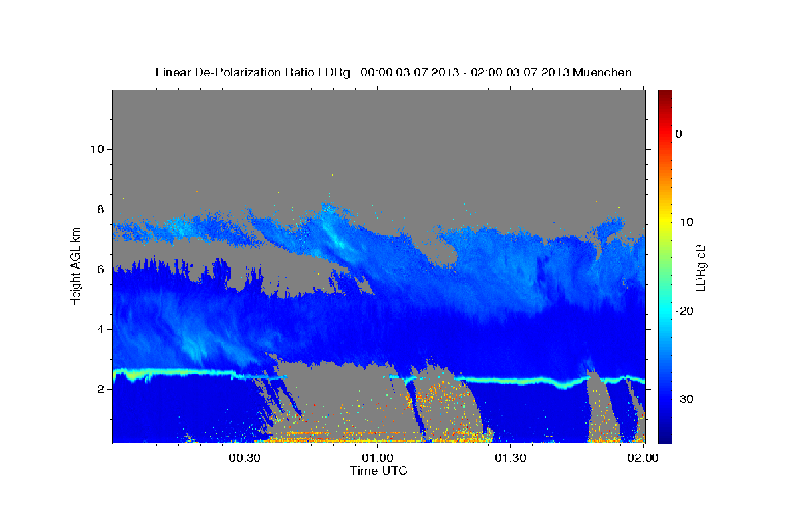
Task: Click the 02:00 time tick label
Action: [x=644, y=458]
